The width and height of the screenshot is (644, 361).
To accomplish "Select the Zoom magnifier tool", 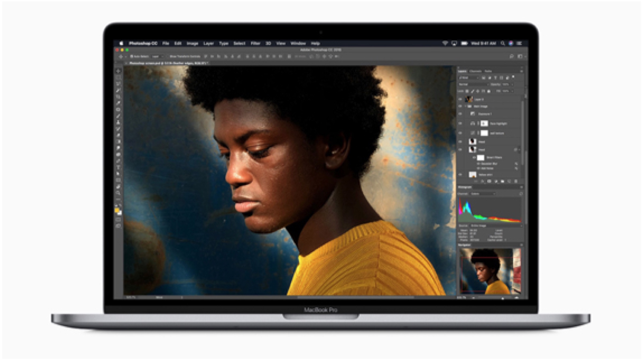I will (x=118, y=193).
